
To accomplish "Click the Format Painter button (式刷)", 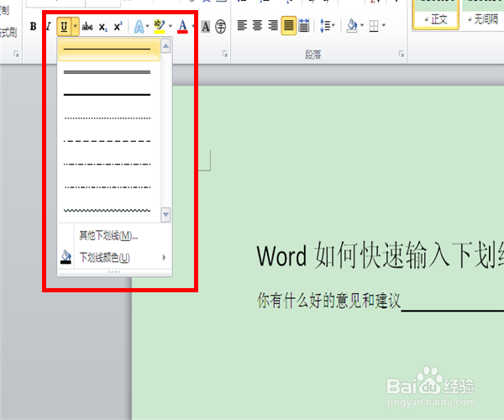I will click(x=8, y=32).
